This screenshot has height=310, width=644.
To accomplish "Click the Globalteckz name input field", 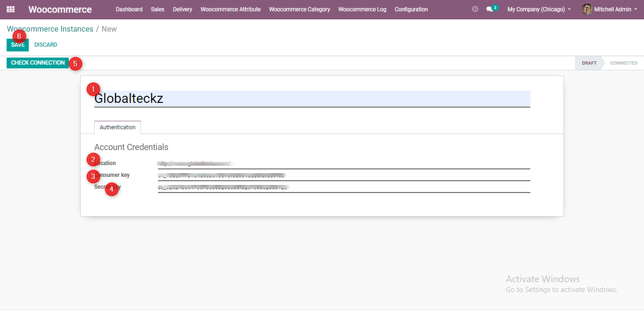I will tap(312, 99).
